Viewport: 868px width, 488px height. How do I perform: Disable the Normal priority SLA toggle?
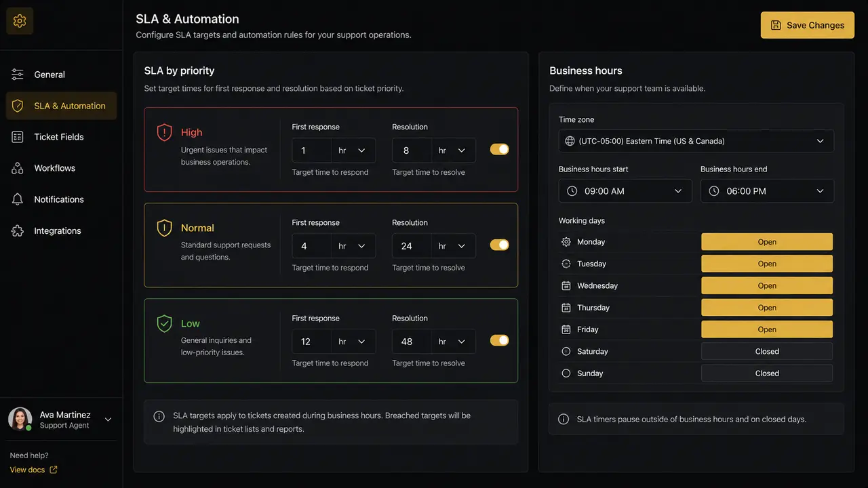click(x=500, y=245)
